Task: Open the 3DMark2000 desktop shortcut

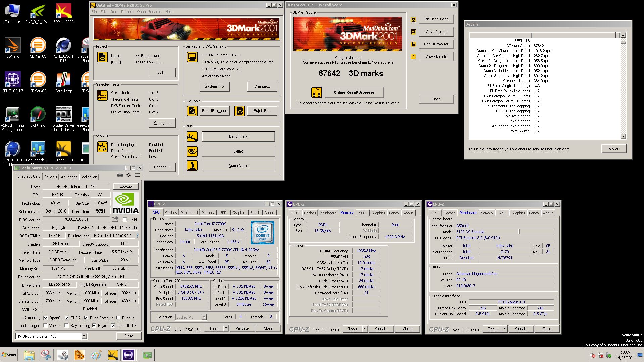Action: pos(63,14)
